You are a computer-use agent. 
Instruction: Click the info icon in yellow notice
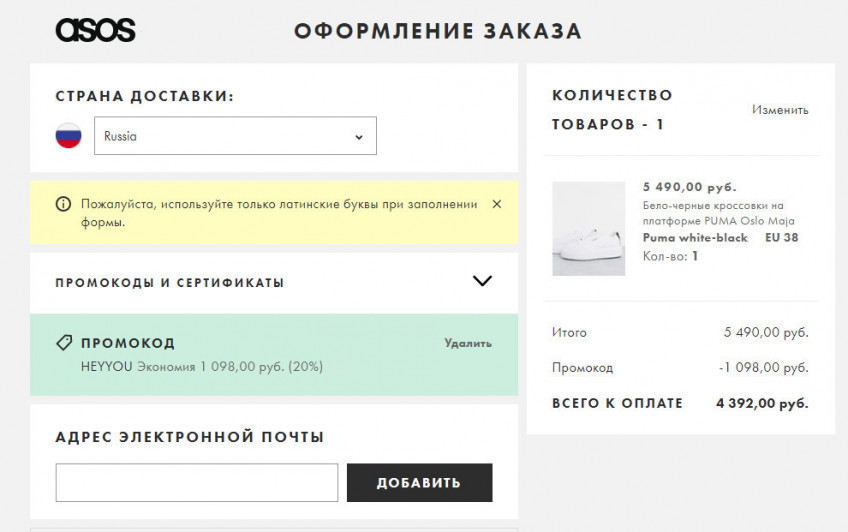coord(63,204)
